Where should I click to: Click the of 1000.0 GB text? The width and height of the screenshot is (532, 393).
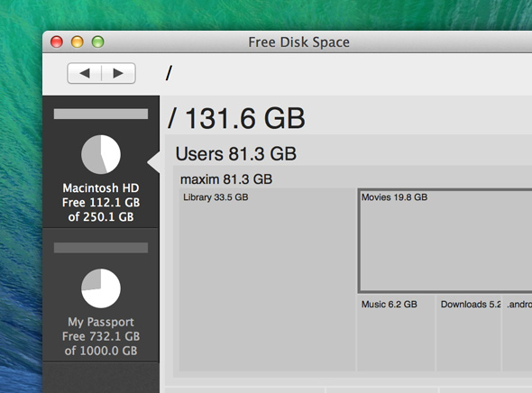[101, 351]
